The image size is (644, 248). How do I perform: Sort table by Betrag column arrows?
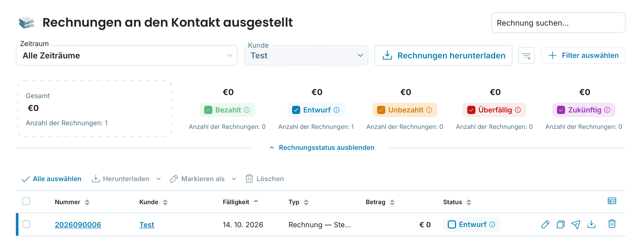click(392, 202)
